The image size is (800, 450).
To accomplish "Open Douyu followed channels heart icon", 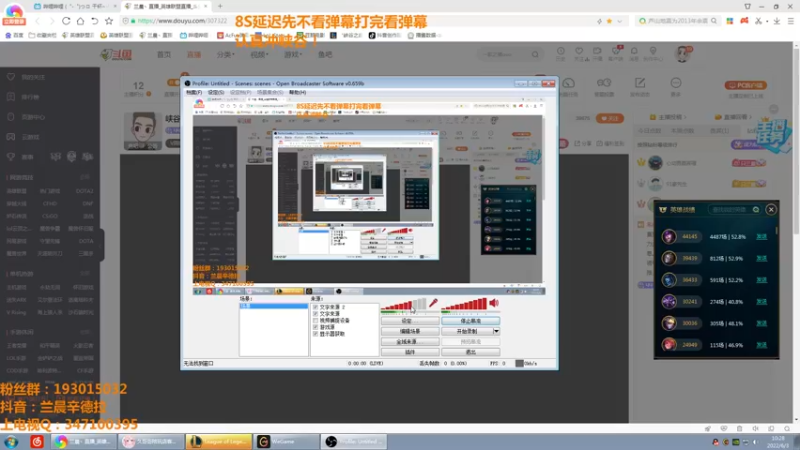I will point(579,51).
